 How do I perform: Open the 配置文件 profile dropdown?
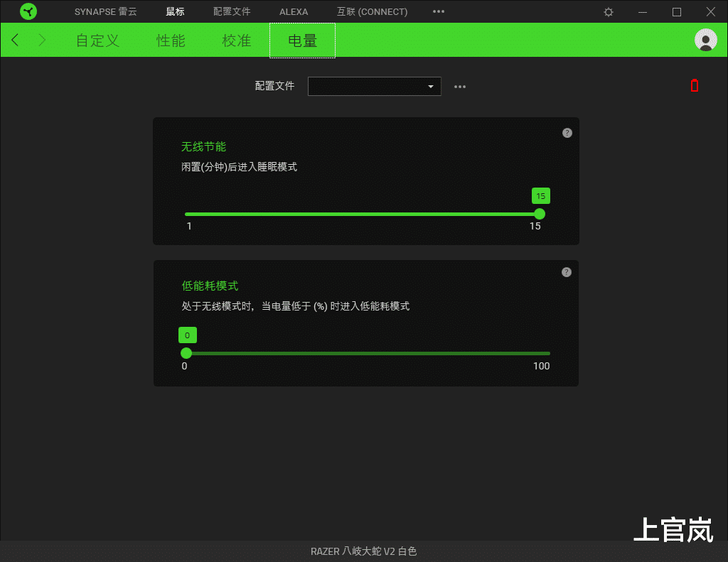click(375, 86)
